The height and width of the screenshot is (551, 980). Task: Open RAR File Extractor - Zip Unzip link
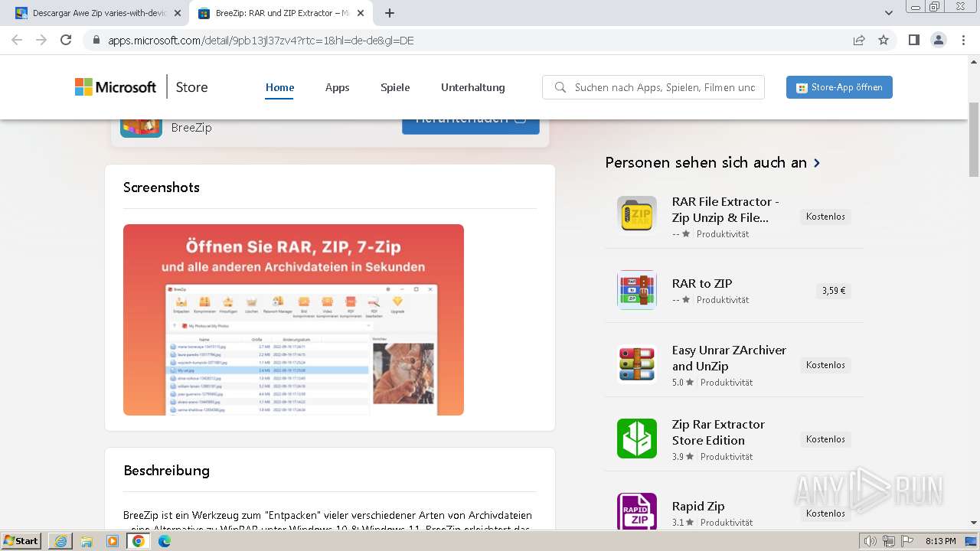tap(726, 210)
